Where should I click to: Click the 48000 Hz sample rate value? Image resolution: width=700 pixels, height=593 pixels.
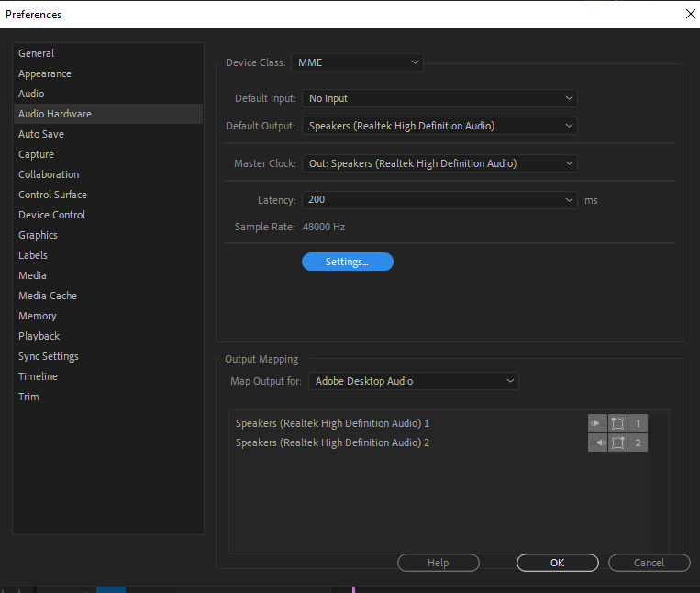point(324,227)
